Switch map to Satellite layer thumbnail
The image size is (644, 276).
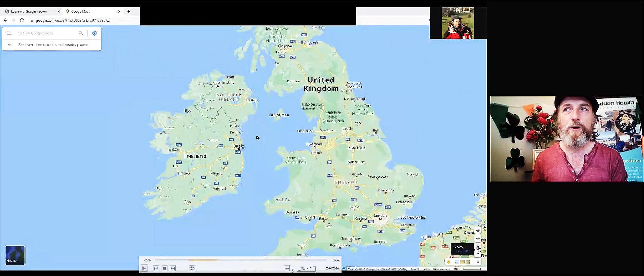coord(15,255)
